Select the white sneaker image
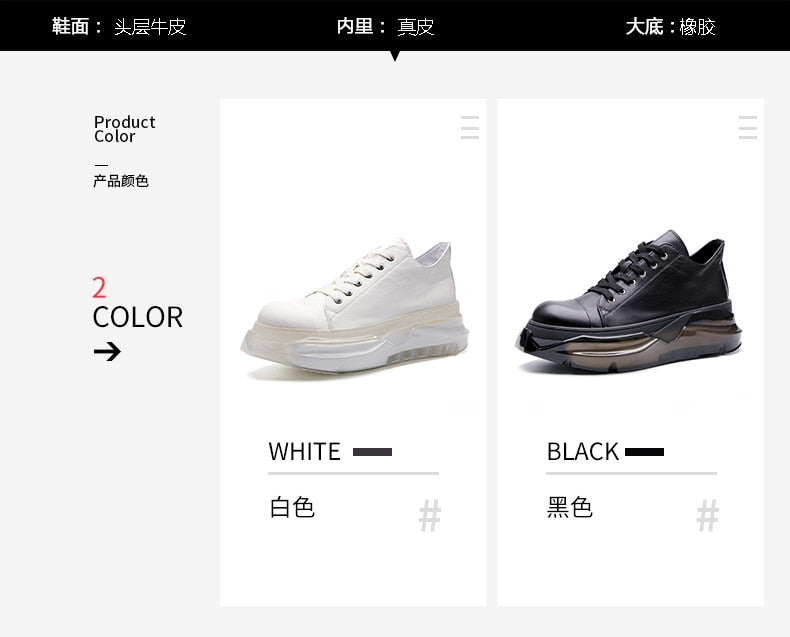The height and width of the screenshot is (637, 790). coord(355,307)
